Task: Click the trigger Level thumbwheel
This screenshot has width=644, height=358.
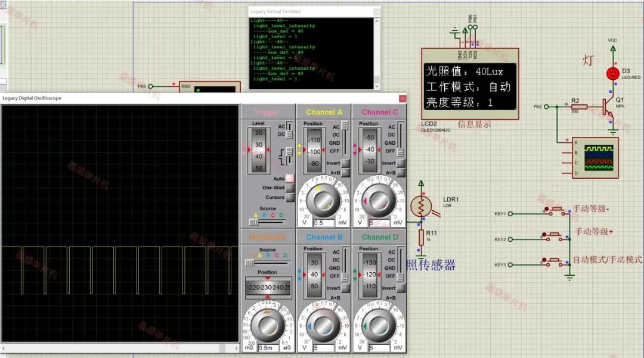Action: (258, 150)
